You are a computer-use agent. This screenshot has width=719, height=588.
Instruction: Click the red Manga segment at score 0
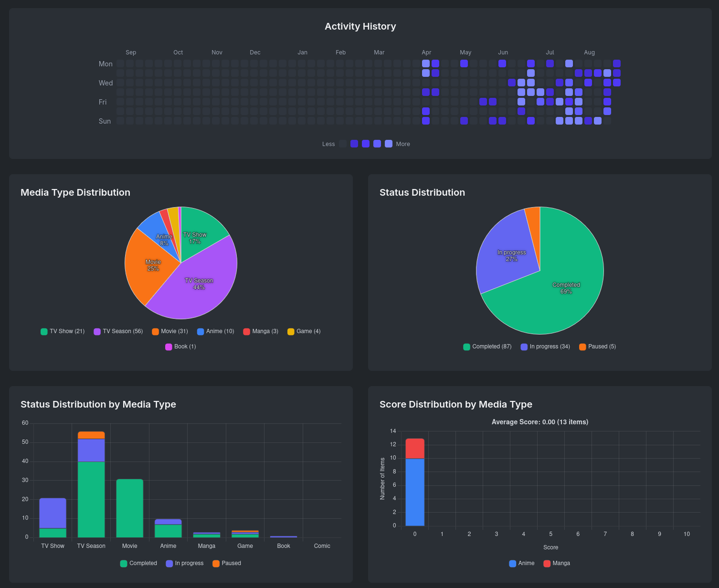click(x=415, y=449)
